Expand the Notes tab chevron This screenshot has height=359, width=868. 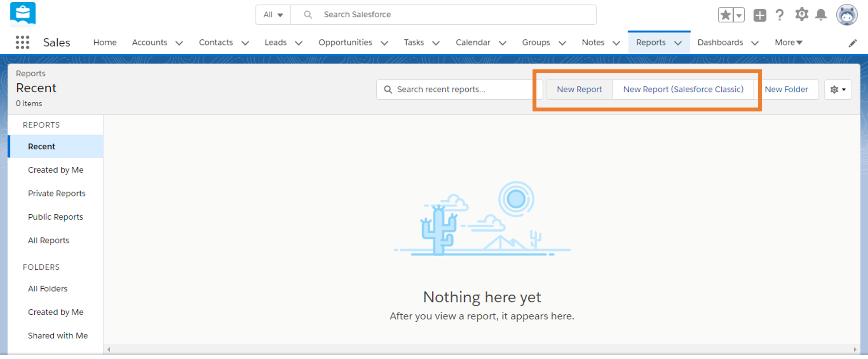[x=616, y=43]
